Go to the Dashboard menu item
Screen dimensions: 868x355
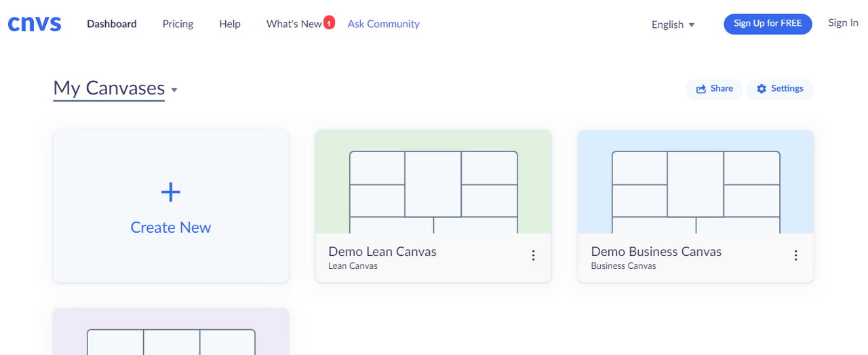(112, 24)
